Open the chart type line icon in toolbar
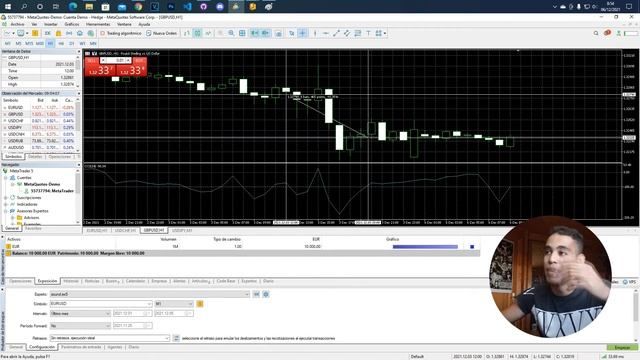The height and width of the screenshot is (360, 640). pyautogui.click(x=7, y=33)
